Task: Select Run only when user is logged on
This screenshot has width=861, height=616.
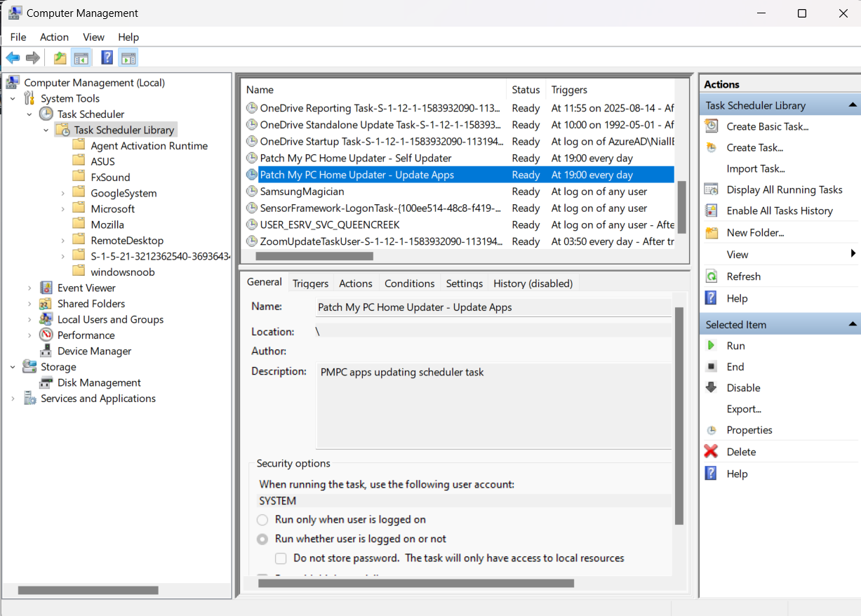Action: [x=262, y=520]
